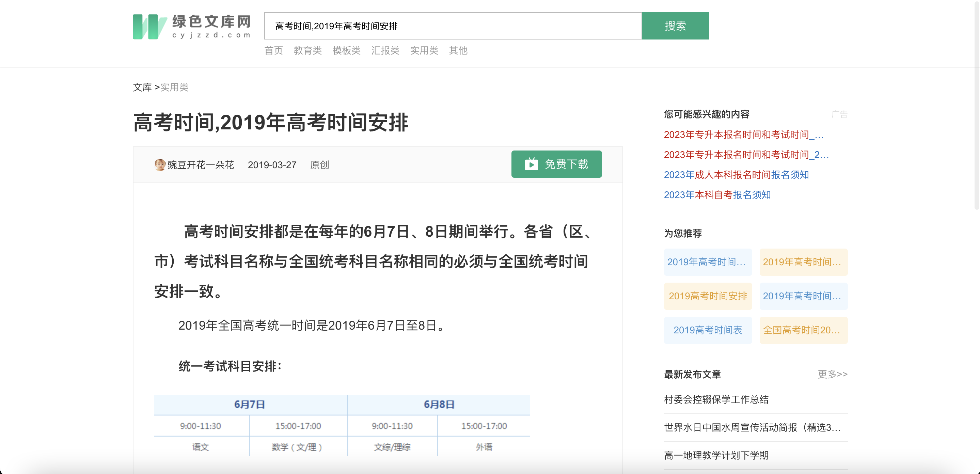
Task: Open 2023年成人本科报名时间报名须知 link
Action: (x=736, y=175)
